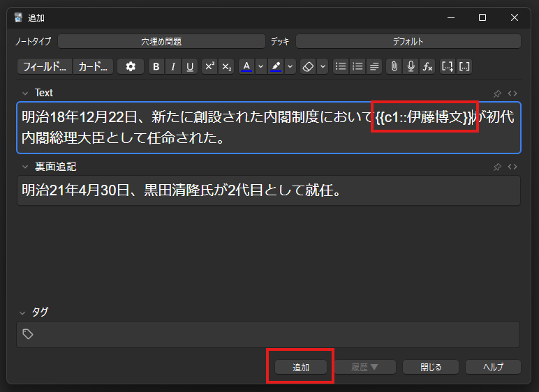This screenshot has width=539, height=392.
Task: Attach media with the paperclip icon
Action: point(394,67)
